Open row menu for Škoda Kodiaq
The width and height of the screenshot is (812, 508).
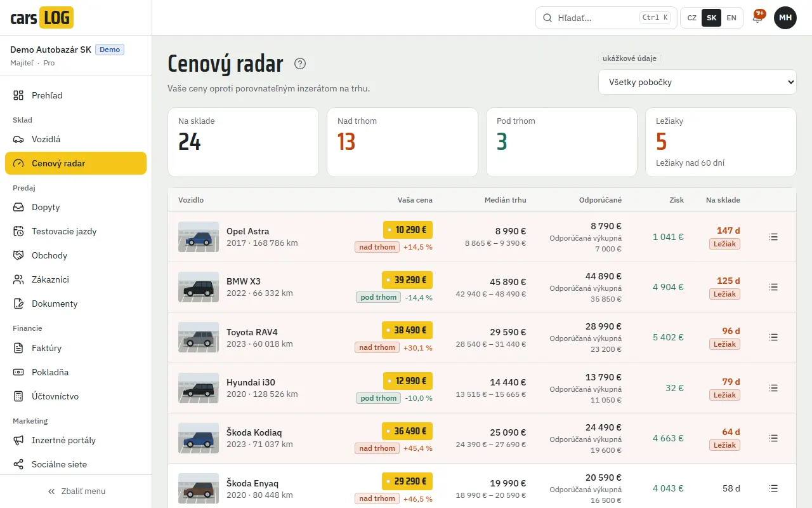tap(773, 438)
